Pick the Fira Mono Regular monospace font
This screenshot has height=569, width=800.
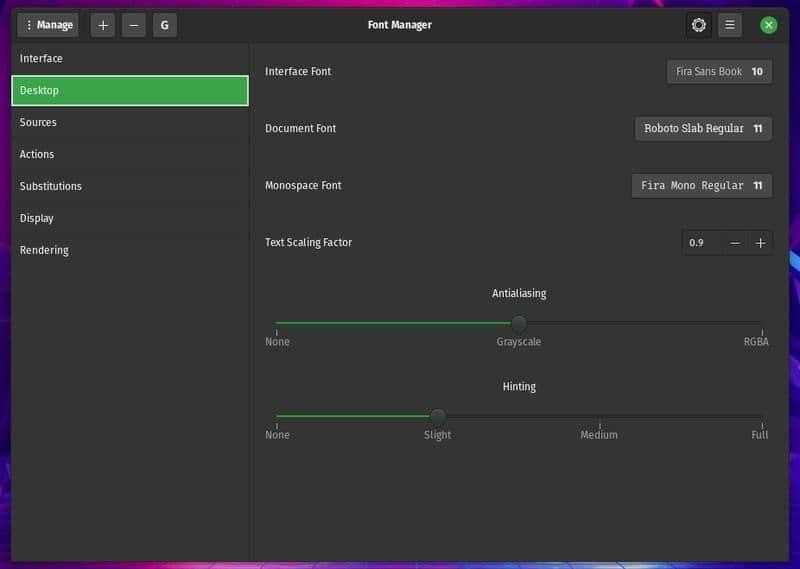(x=701, y=186)
